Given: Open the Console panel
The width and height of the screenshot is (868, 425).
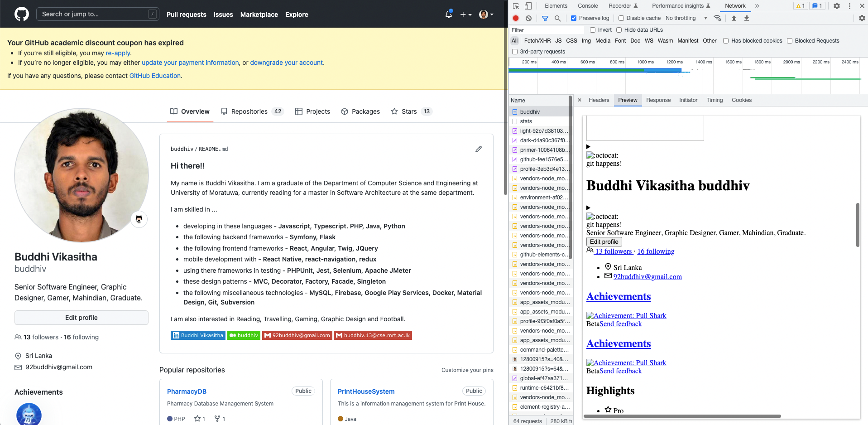Looking at the screenshot, I should point(588,6).
